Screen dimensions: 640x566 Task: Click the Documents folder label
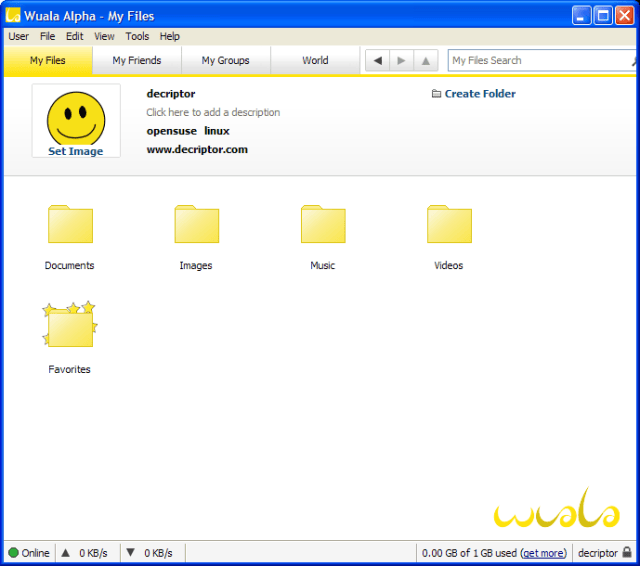coord(69,266)
